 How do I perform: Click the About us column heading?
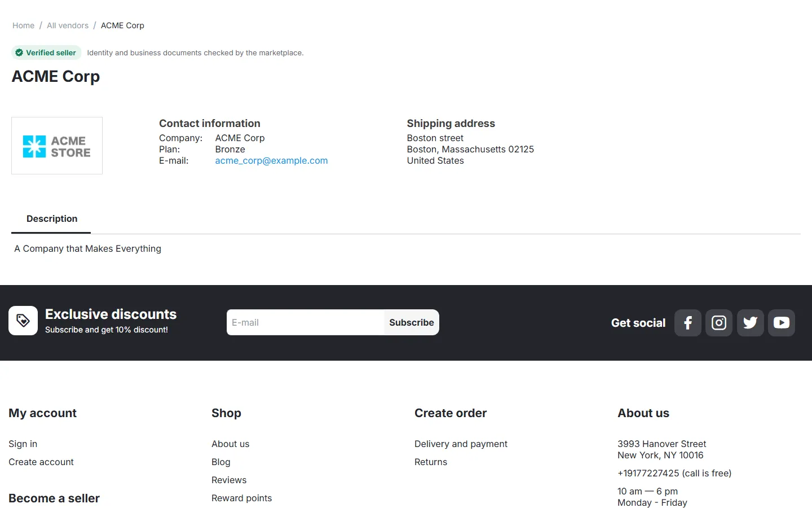pyautogui.click(x=643, y=413)
